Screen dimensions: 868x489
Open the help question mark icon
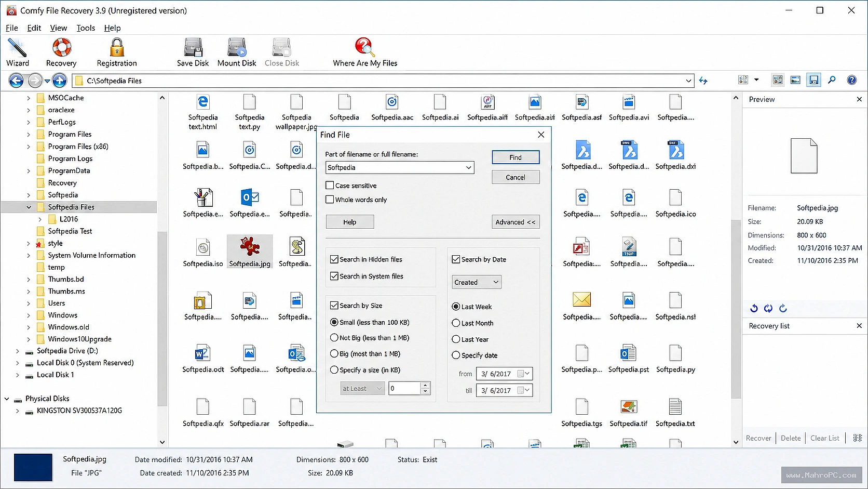[x=852, y=80]
